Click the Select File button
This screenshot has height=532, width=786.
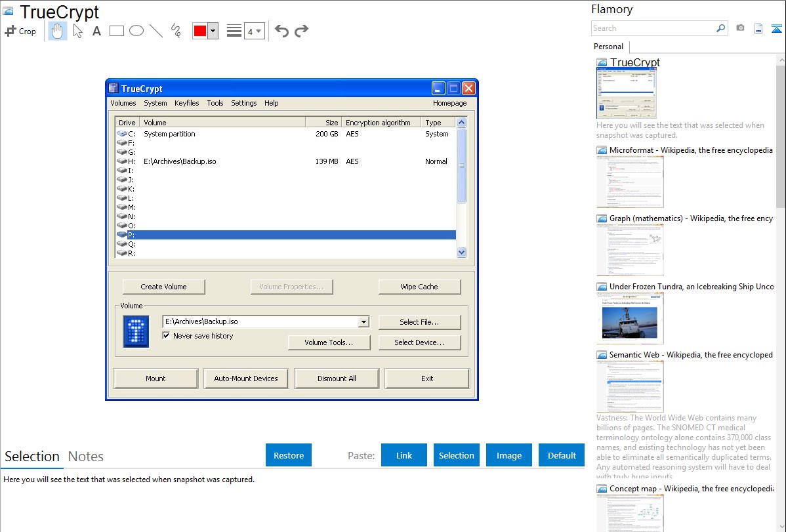point(419,322)
